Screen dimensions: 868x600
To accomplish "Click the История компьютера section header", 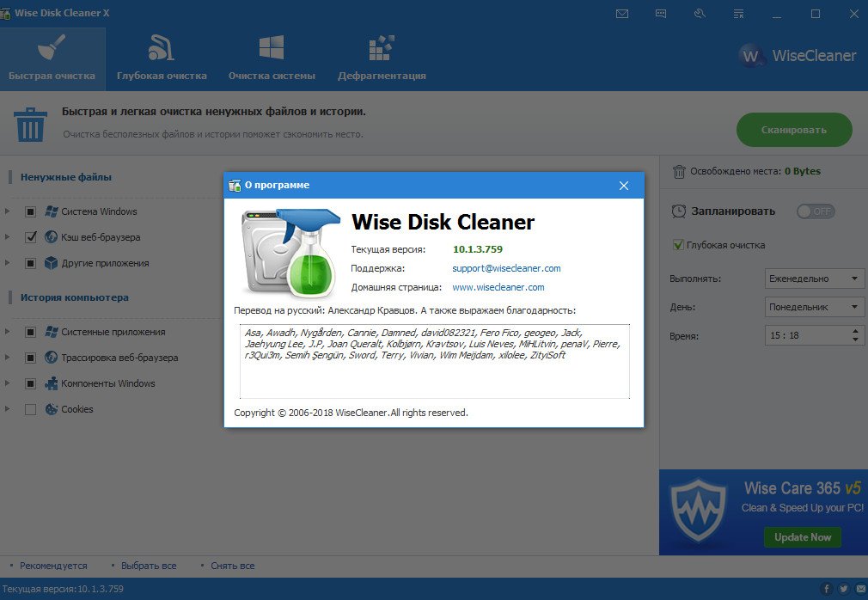I will [x=74, y=297].
